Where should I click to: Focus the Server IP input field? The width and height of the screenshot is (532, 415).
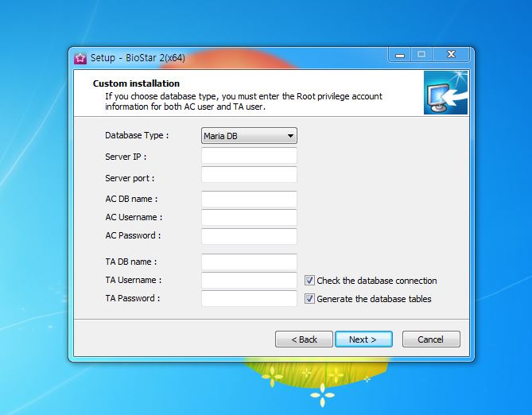pyautogui.click(x=249, y=157)
